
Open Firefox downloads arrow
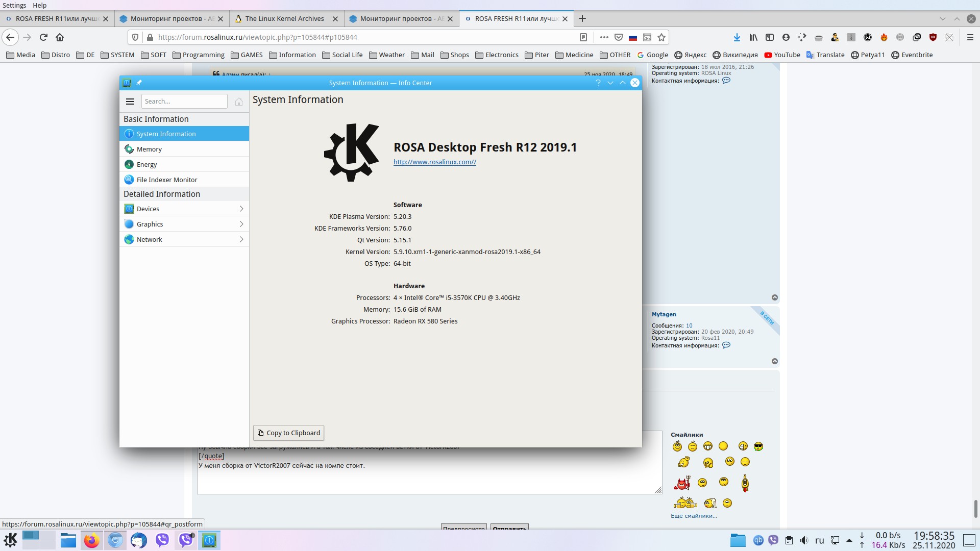[x=737, y=37]
